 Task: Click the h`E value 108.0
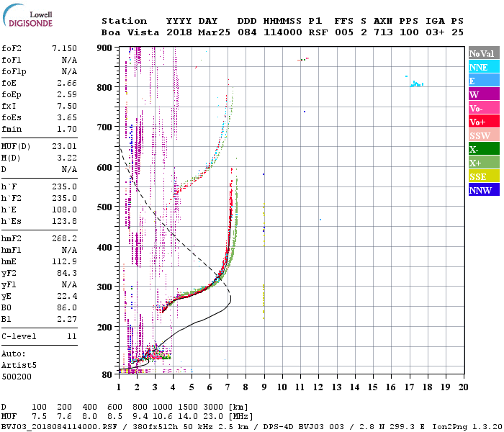64,210
